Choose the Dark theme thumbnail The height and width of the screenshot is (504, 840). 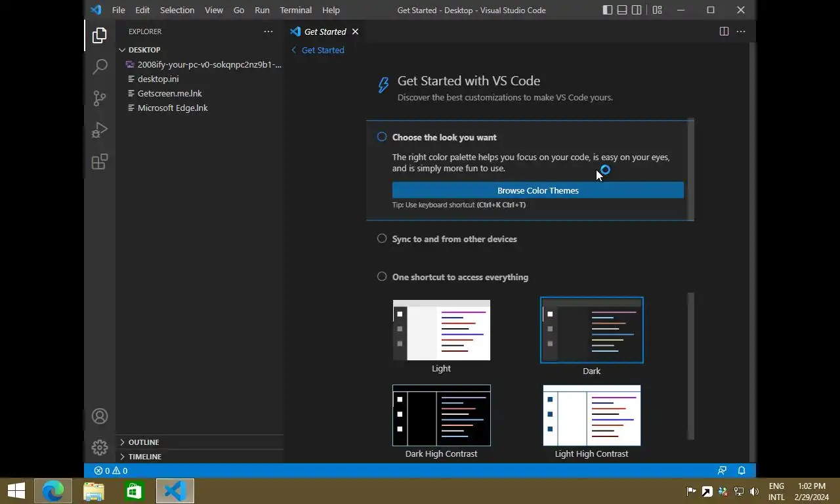pos(592,330)
